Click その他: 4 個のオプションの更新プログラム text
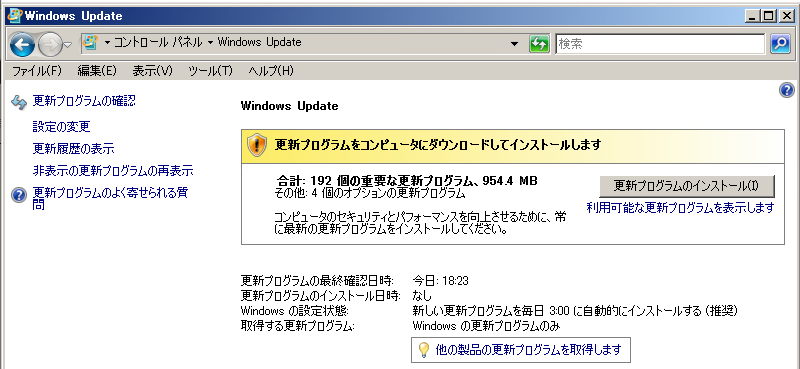The height and width of the screenshot is (369, 800). coord(370,193)
